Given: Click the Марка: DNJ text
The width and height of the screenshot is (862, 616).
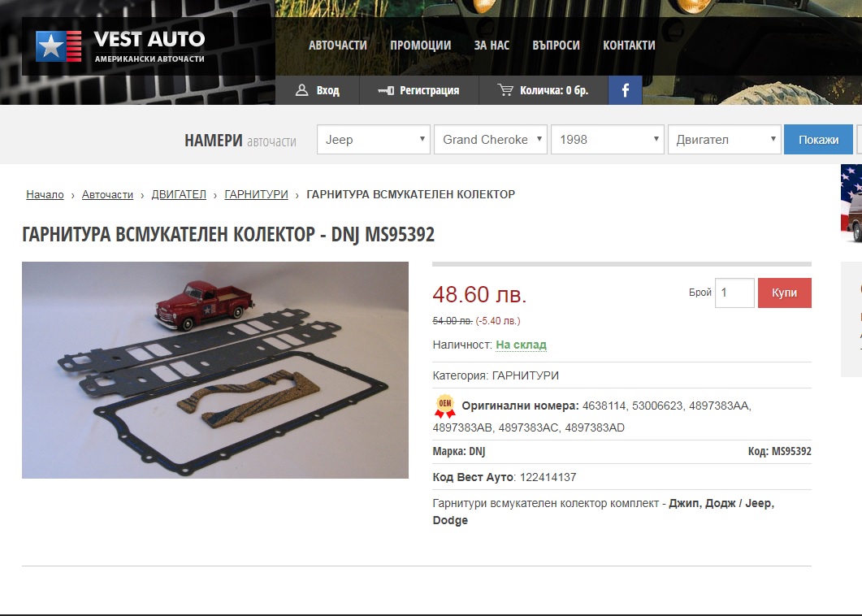Looking at the screenshot, I should coord(458,452).
